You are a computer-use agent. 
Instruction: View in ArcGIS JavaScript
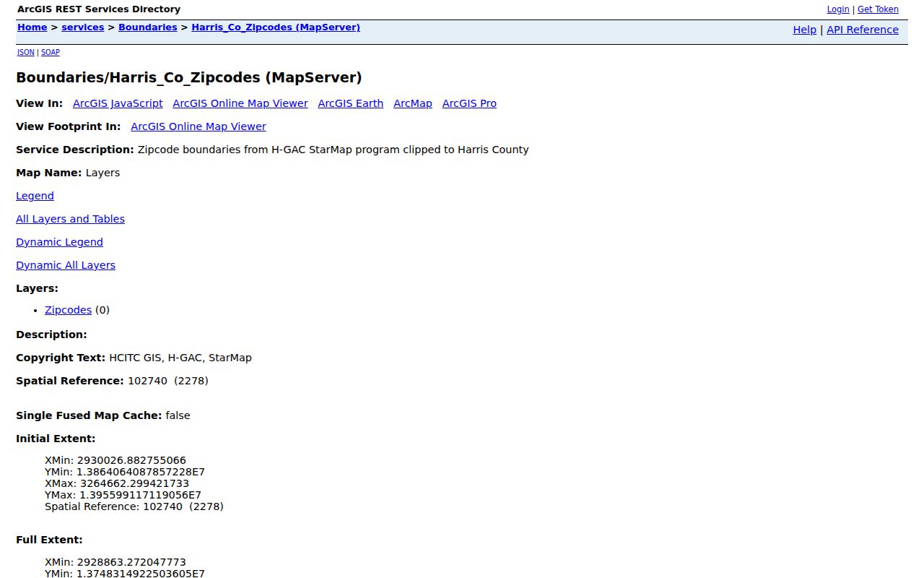pyautogui.click(x=118, y=103)
